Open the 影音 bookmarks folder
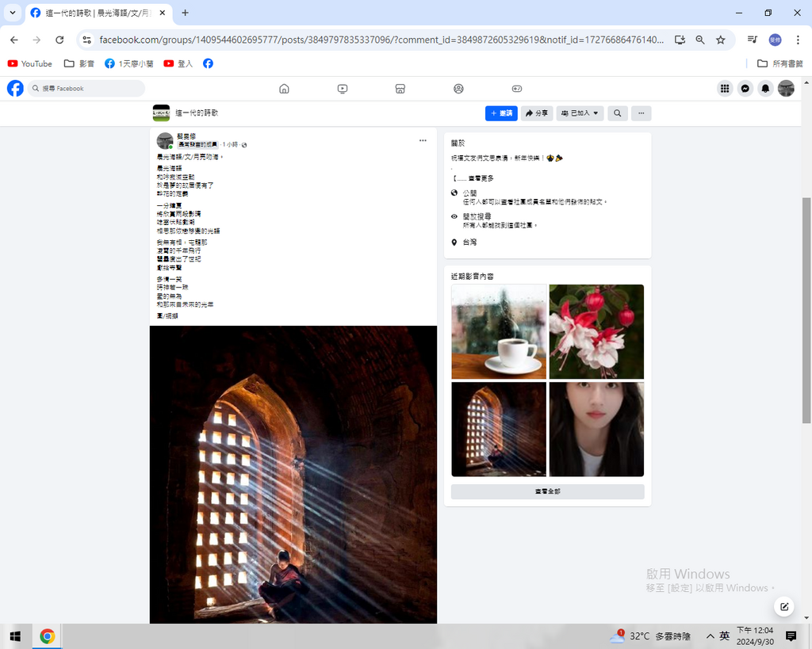The width and height of the screenshot is (812, 649). coord(79,63)
